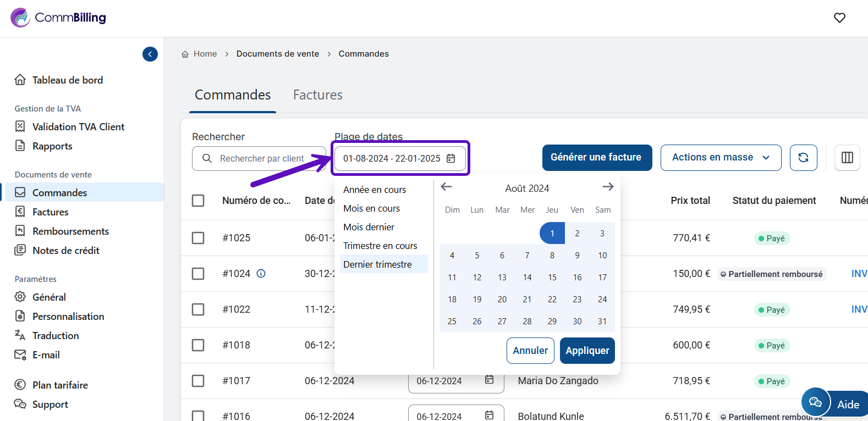
Task: Click the Générer une facture button
Action: 597,158
